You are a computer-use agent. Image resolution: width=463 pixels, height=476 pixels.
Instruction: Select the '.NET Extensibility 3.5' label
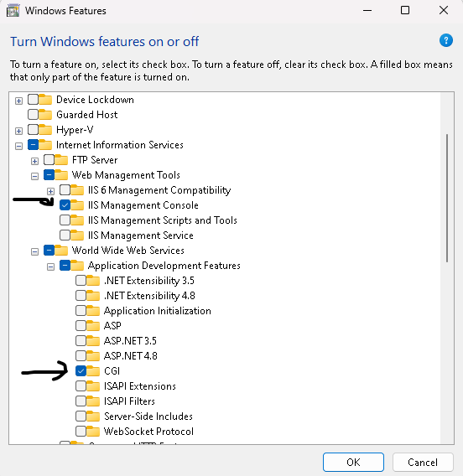click(x=148, y=281)
